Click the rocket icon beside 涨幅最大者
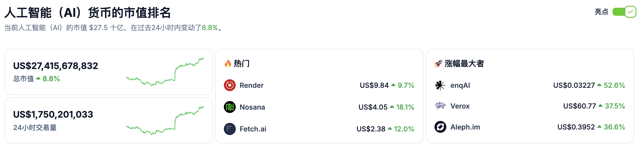The height and width of the screenshot is (148, 644). (x=438, y=64)
